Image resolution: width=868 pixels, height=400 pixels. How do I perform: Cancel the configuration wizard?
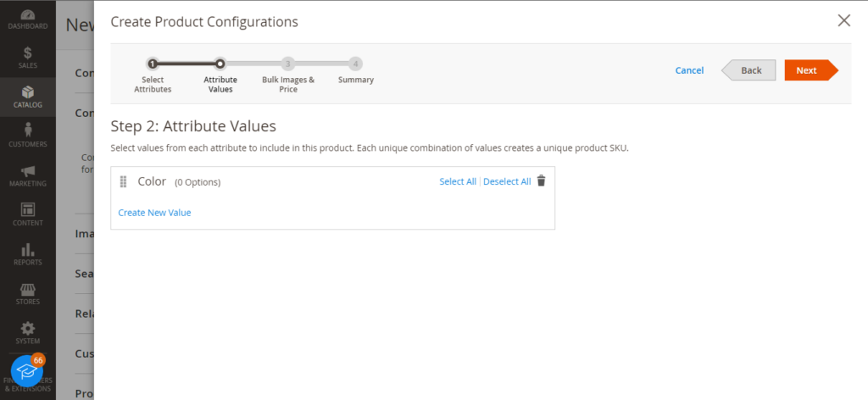tap(689, 70)
